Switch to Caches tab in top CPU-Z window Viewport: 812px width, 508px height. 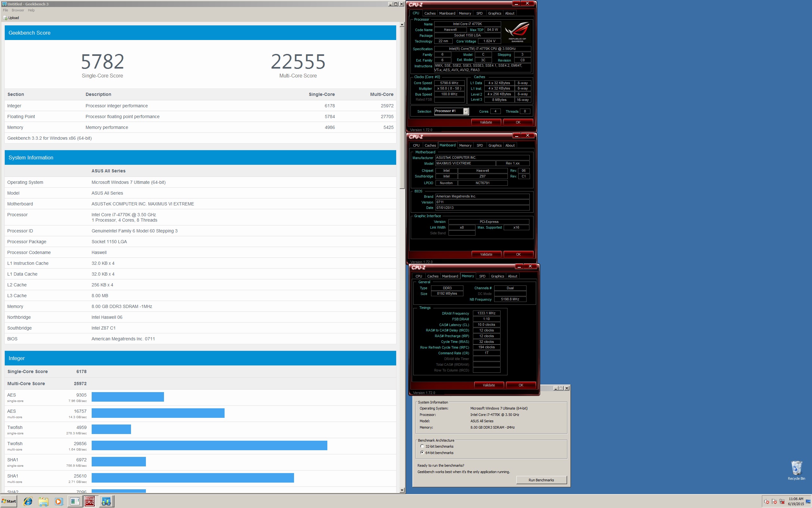point(429,13)
